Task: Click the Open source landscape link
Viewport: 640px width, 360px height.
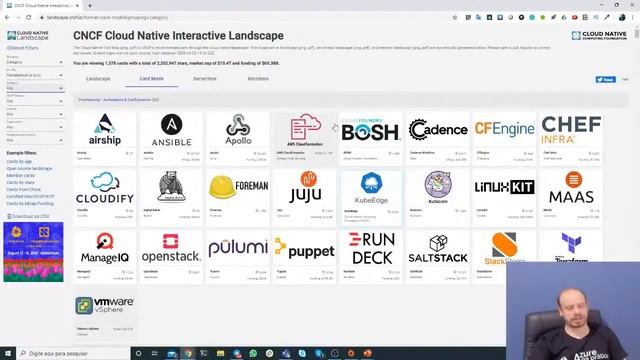Action: point(29,169)
